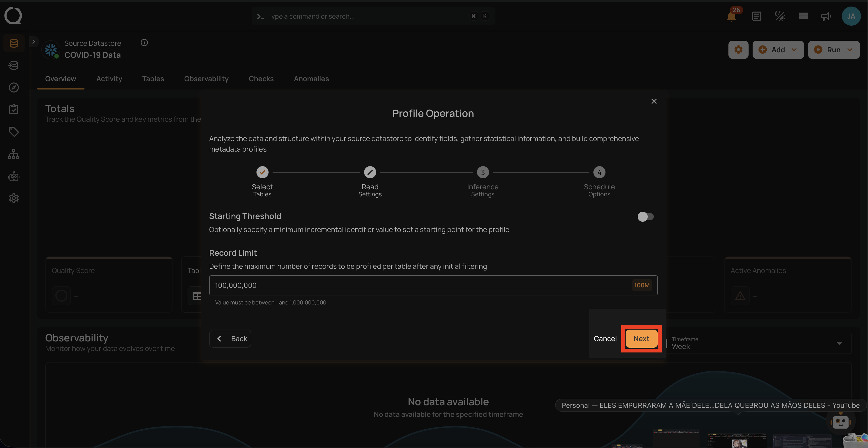
Task: Enable the Starting Threshold toggle
Action: click(x=645, y=217)
